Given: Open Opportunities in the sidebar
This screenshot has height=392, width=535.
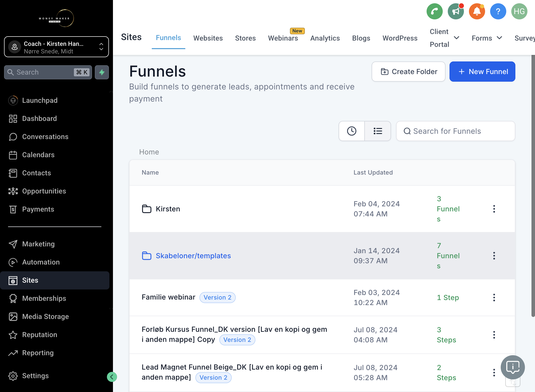Looking at the screenshot, I should tap(55, 191).
